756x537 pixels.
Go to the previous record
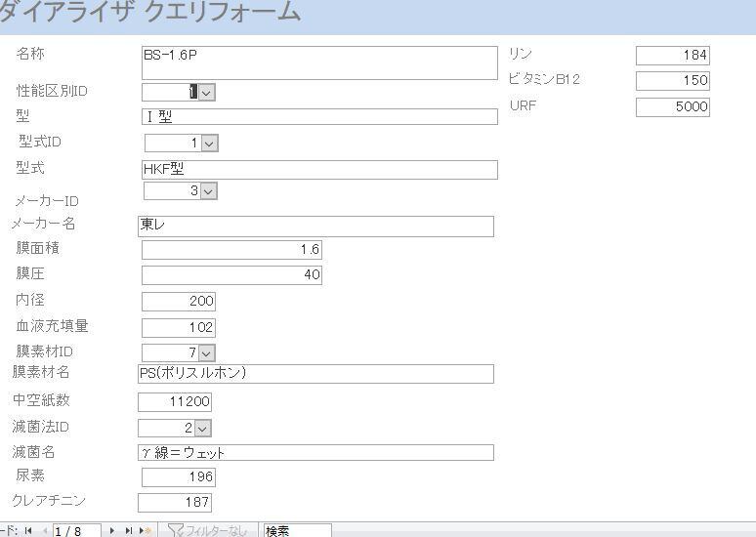[x=44, y=530]
